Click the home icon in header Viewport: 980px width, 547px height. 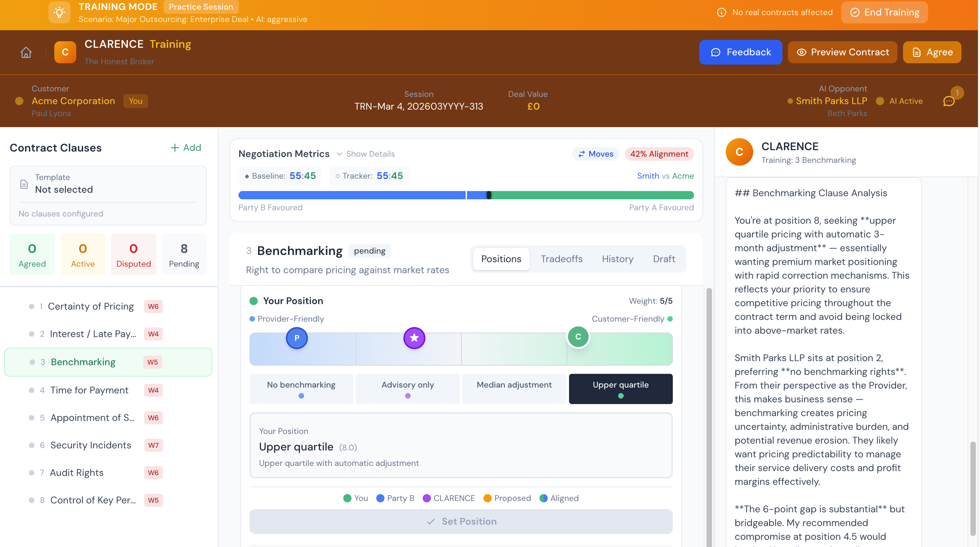coord(26,52)
